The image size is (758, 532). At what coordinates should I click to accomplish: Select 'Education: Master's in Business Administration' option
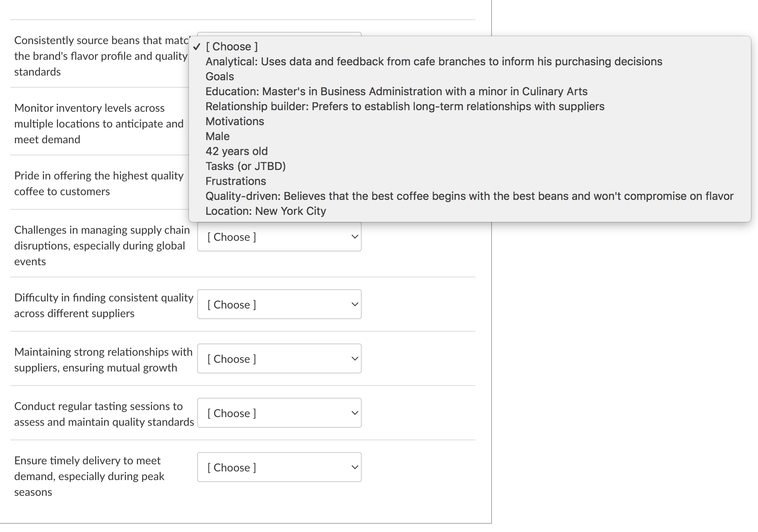(396, 91)
